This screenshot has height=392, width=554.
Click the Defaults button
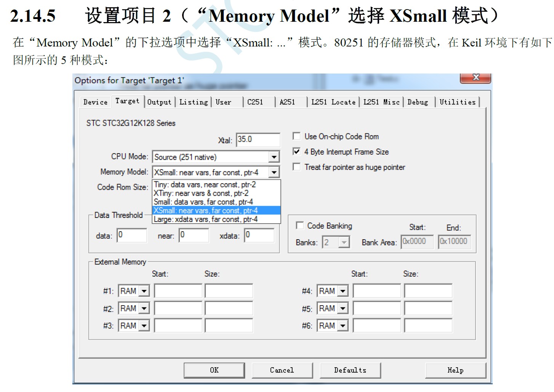click(350, 370)
